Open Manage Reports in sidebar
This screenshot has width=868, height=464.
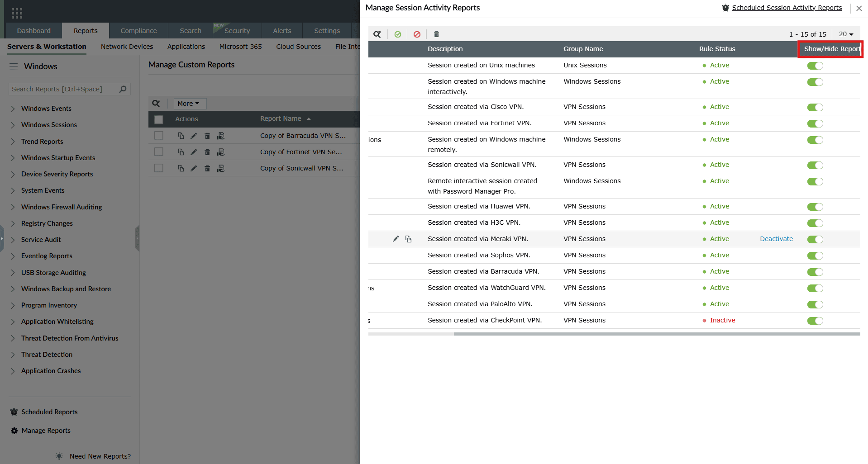coord(46,431)
